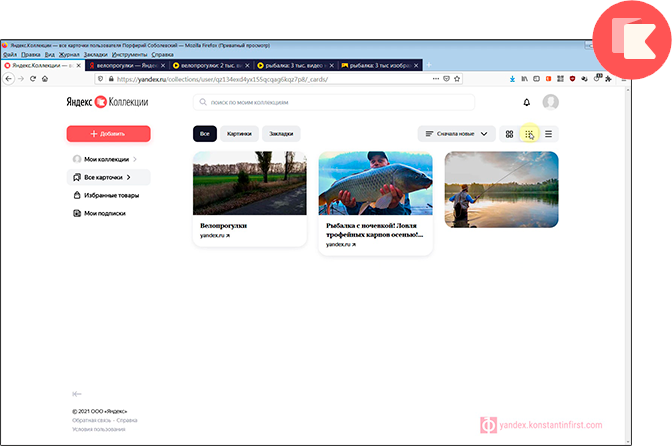Click the 'Обратная связь' footer link

[91, 420]
